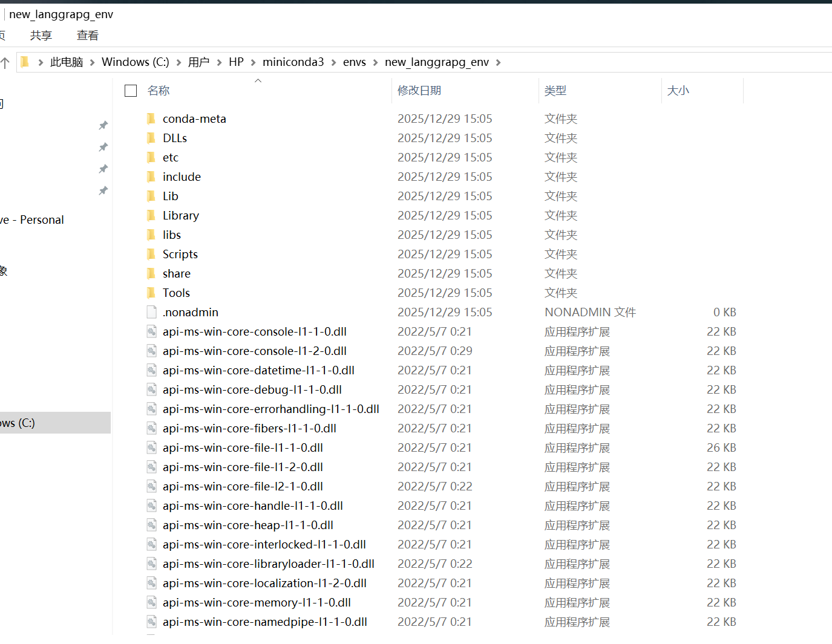This screenshot has height=644, width=832.
Task: Select the etc folder icon
Action: pyautogui.click(x=151, y=157)
